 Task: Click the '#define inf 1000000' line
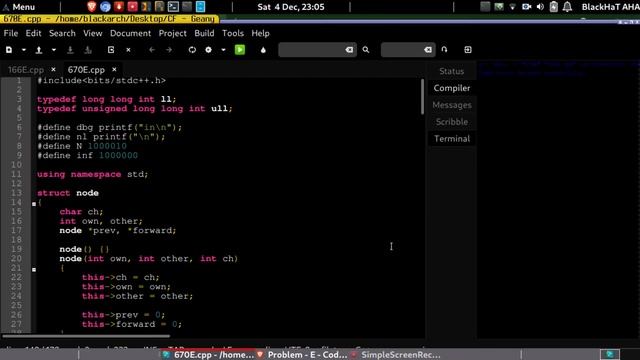click(x=87, y=156)
